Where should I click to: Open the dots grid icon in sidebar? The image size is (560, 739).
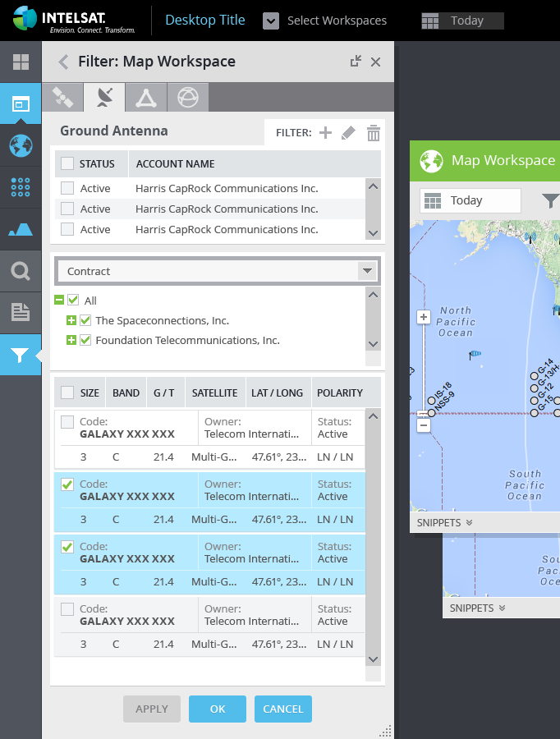coord(21,187)
